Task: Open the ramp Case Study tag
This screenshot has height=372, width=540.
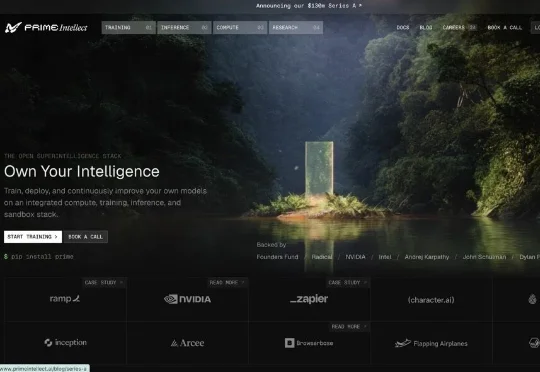Action: click(104, 282)
